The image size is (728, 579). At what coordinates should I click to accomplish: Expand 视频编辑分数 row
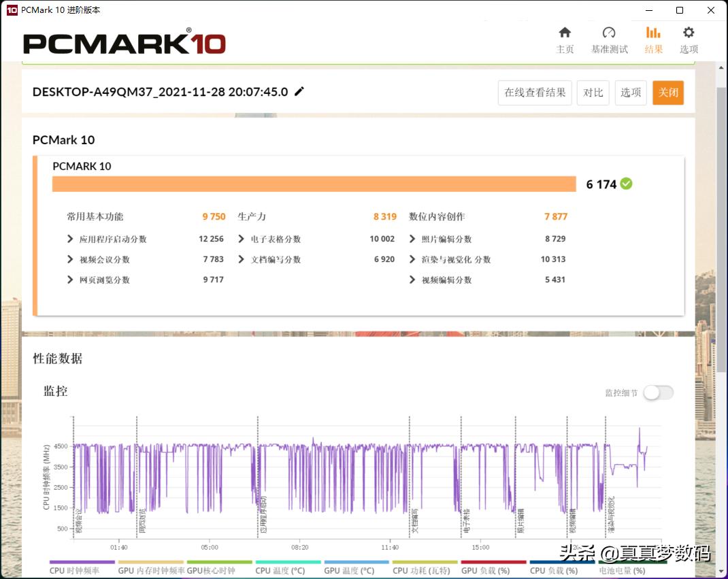click(412, 280)
